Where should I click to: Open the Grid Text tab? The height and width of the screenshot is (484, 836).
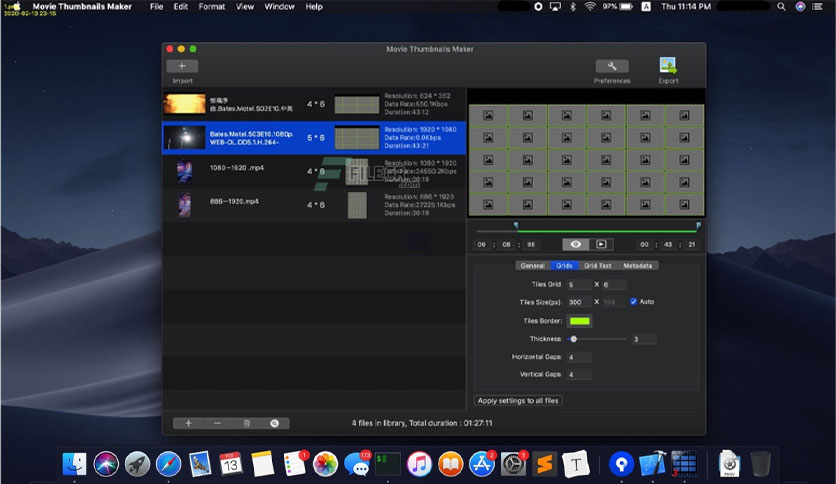click(x=598, y=265)
